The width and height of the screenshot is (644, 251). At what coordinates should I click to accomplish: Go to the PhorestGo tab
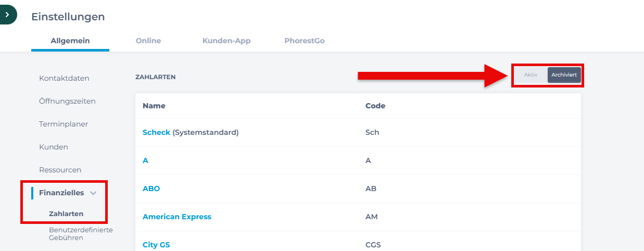click(305, 41)
